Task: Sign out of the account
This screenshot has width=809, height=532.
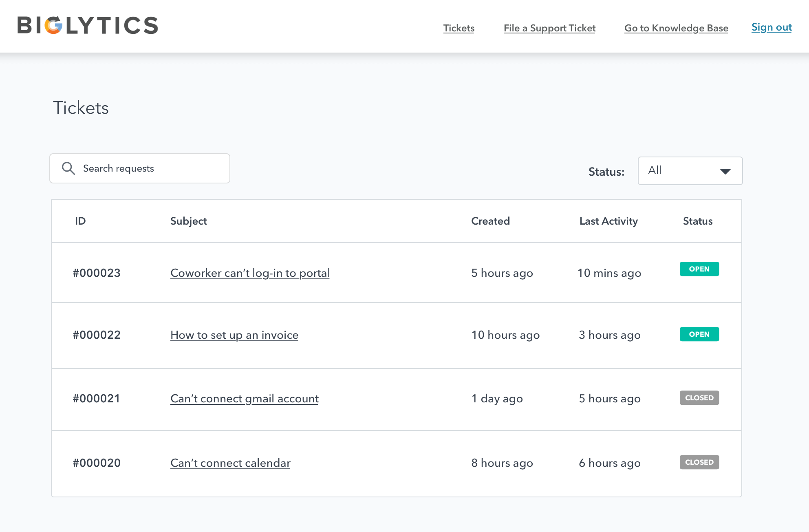Action: [x=771, y=27]
